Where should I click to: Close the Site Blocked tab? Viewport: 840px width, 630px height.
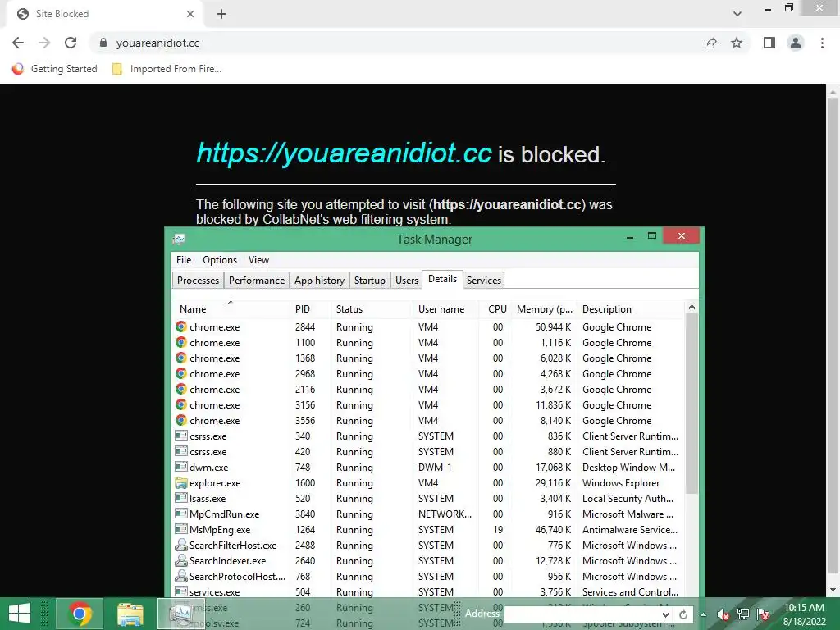190,14
